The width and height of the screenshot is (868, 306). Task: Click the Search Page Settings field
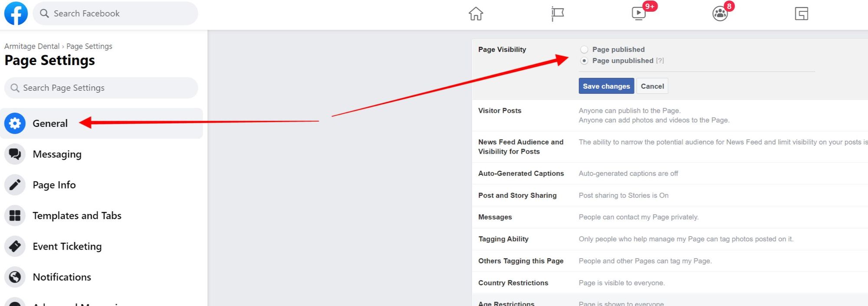pyautogui.click(x=101, y=88)
